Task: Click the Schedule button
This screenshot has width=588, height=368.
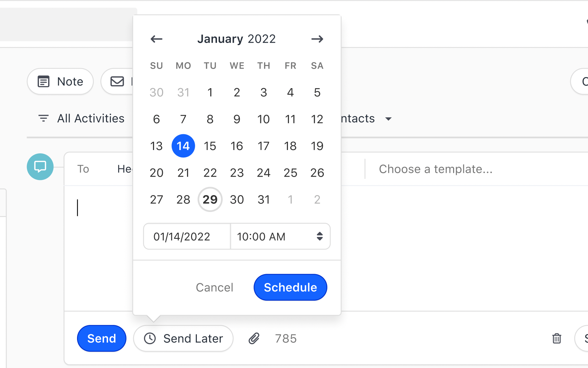Action: point(290,287)
